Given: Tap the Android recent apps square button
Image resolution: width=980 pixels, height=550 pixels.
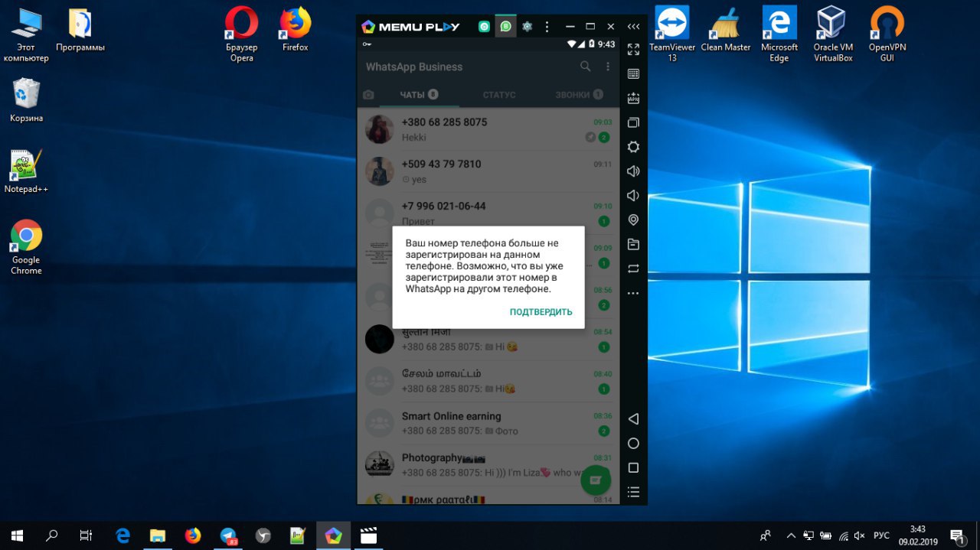Looking at the screenshot, I should coord(633,467).
